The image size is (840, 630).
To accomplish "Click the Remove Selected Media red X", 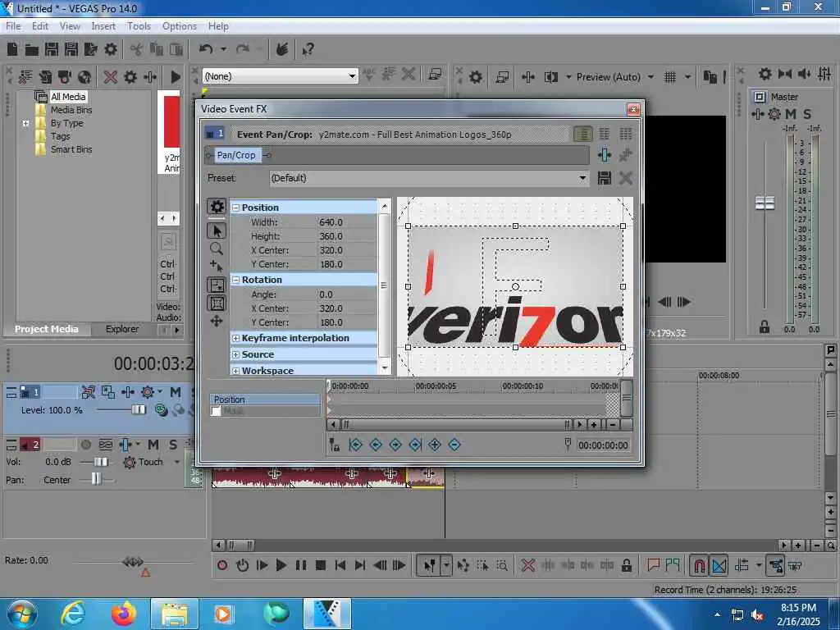I will [111, 77].
